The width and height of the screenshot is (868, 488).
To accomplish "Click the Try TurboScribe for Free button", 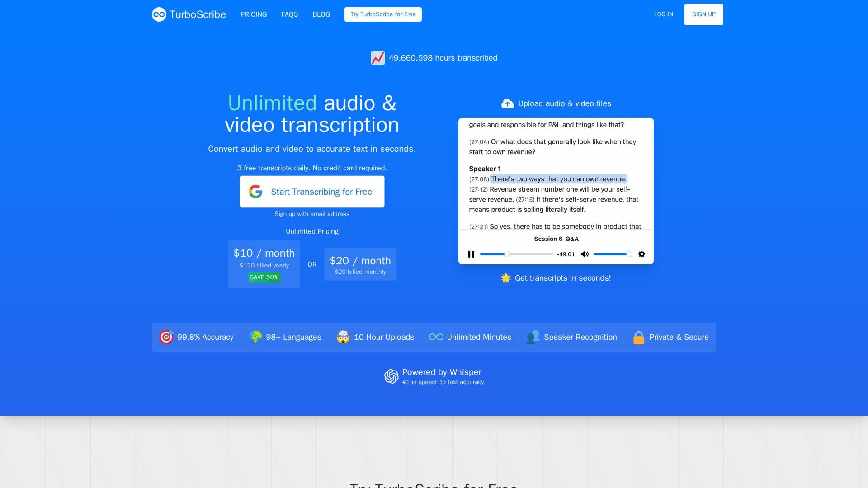I will tap(383, 14).
